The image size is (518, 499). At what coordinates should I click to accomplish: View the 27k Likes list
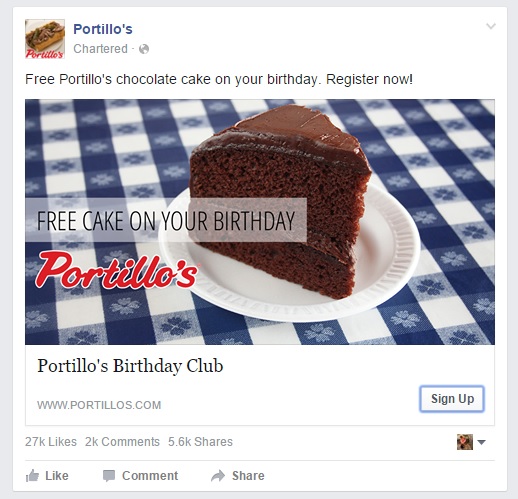click(51, 442)
